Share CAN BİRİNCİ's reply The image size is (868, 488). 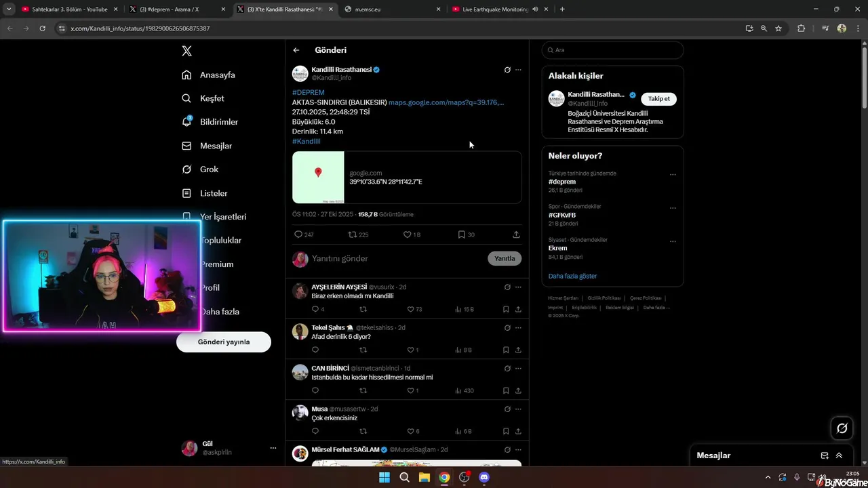pyautogui.click(x=518, y=390)
